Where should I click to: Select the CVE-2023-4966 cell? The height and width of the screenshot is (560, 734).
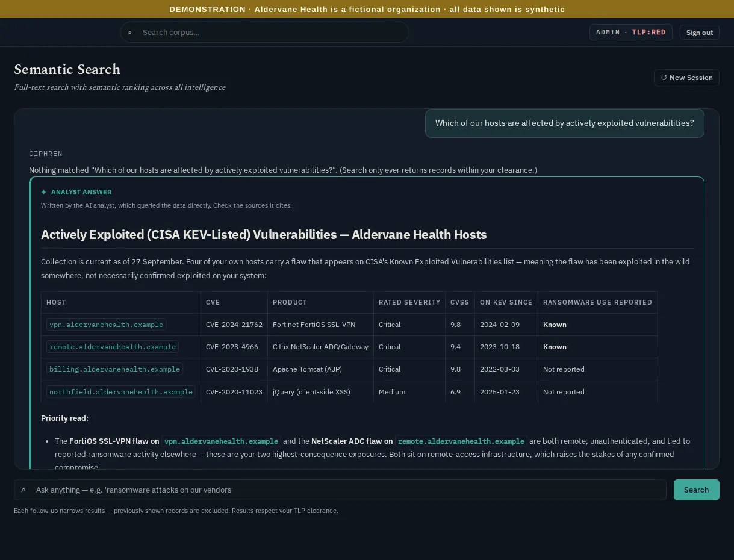coord(234,347)
